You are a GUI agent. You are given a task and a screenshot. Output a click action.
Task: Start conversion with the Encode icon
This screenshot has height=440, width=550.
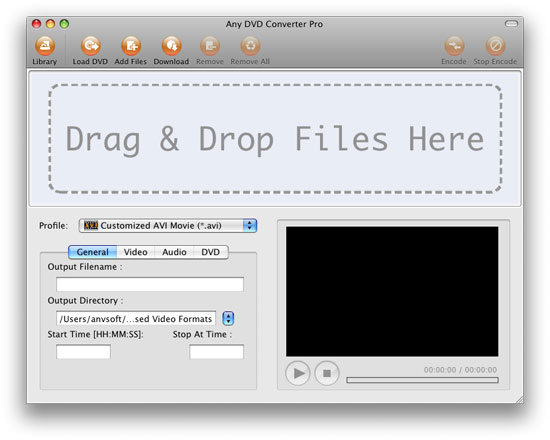click(x=454, y=46)
